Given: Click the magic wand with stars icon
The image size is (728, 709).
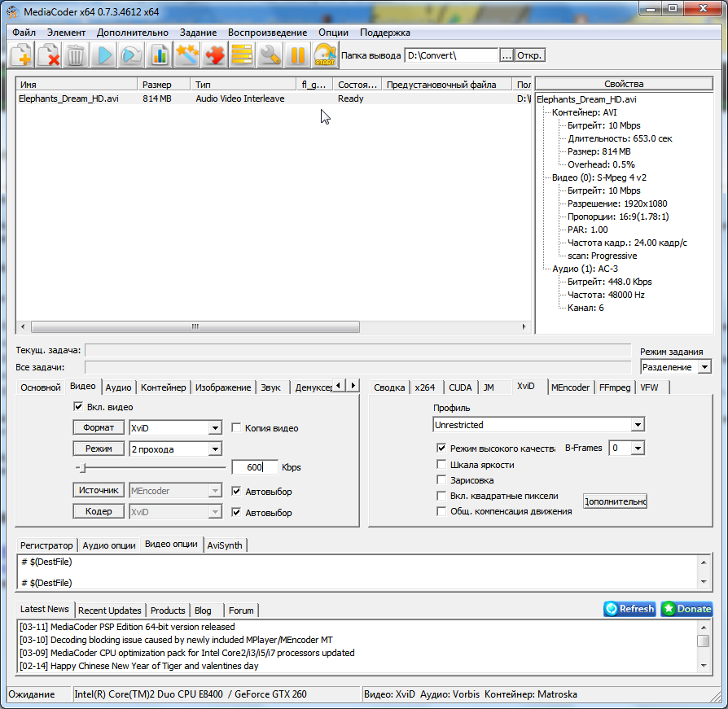Looking at the screenshot, I should point(187,55).
